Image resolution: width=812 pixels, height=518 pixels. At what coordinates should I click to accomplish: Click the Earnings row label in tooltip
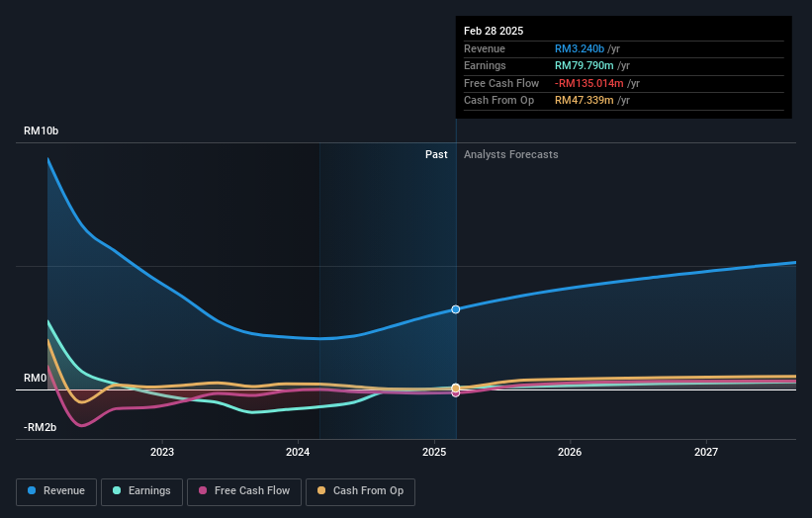coord(485,65)
